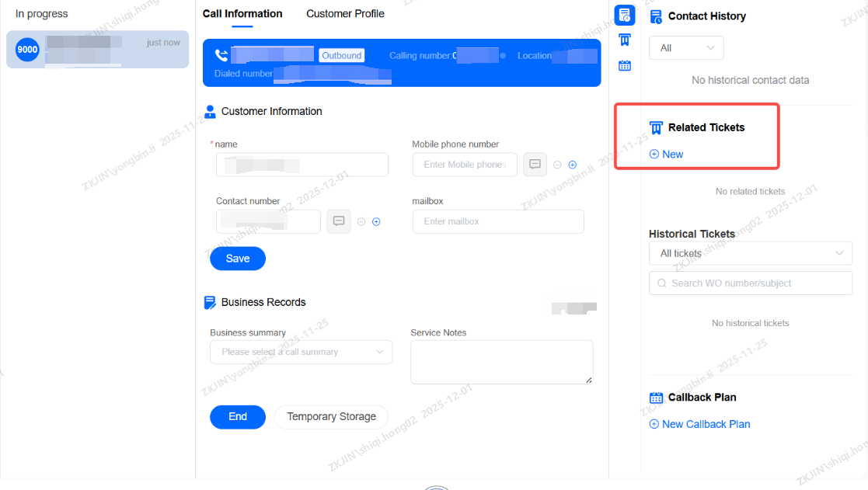Remove contact number with minus icon
868x490 pixels.
tap(361, 221)
